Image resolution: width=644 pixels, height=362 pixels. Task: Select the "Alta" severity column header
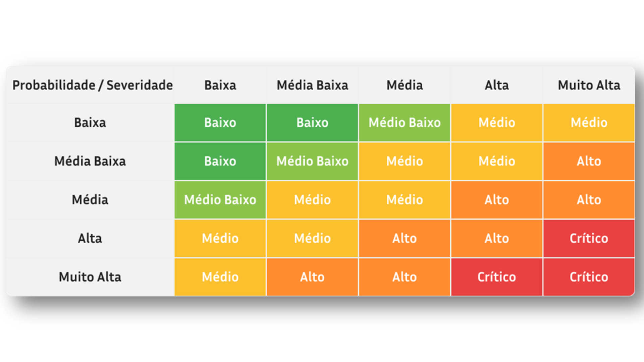tap(496, 85)
